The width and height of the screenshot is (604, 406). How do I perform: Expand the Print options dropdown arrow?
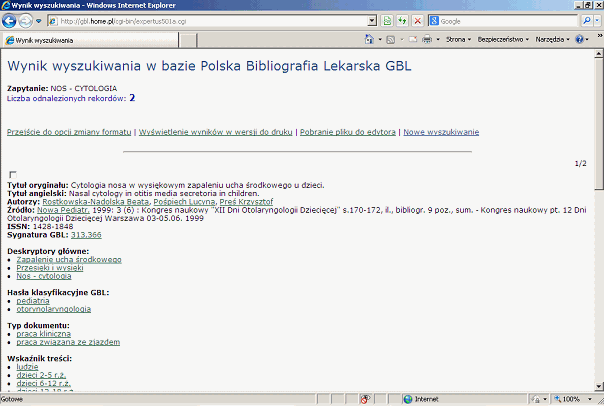[x=438, y=39]
